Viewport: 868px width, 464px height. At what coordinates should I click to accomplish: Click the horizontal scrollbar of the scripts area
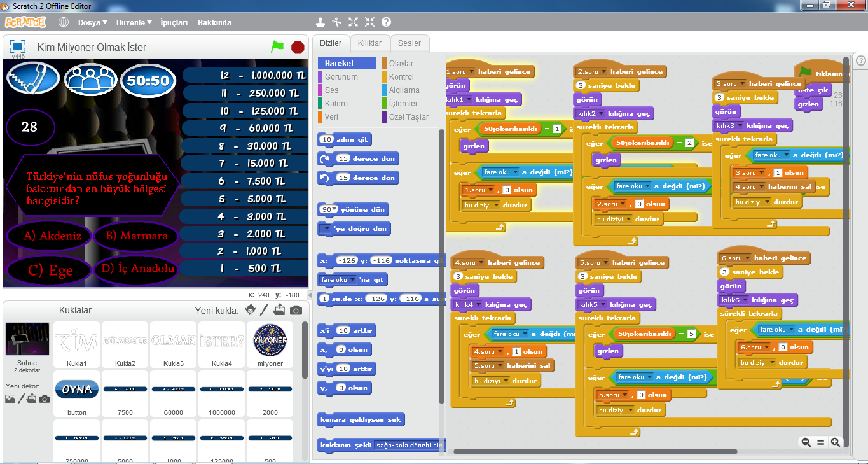[595, 452]
